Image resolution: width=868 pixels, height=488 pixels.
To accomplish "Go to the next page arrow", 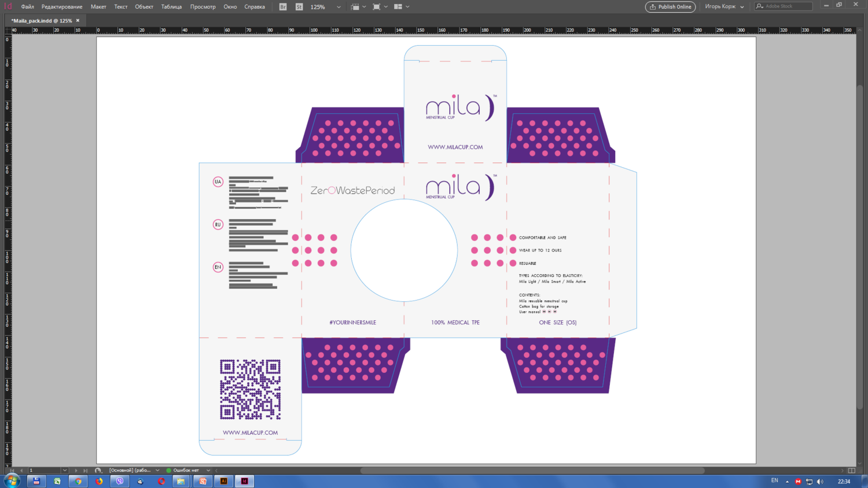I will coord(76,471).
